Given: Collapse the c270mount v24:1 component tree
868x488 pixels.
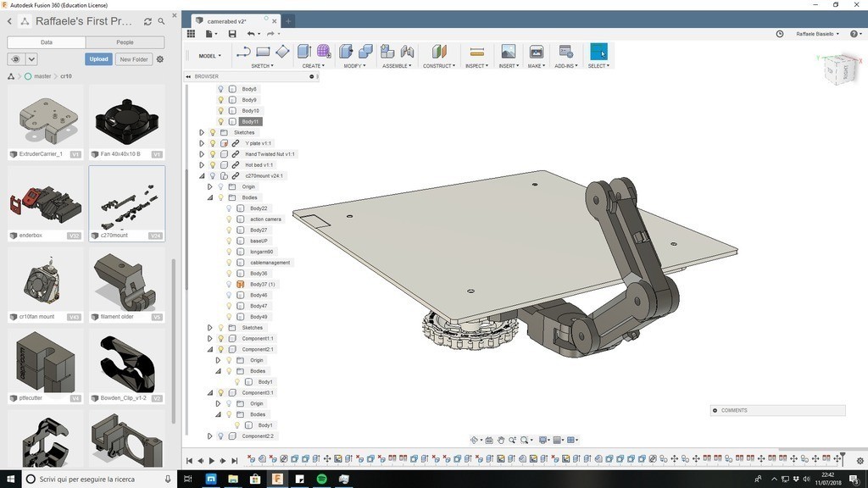Looking at the screenshot, I should 202,176.
